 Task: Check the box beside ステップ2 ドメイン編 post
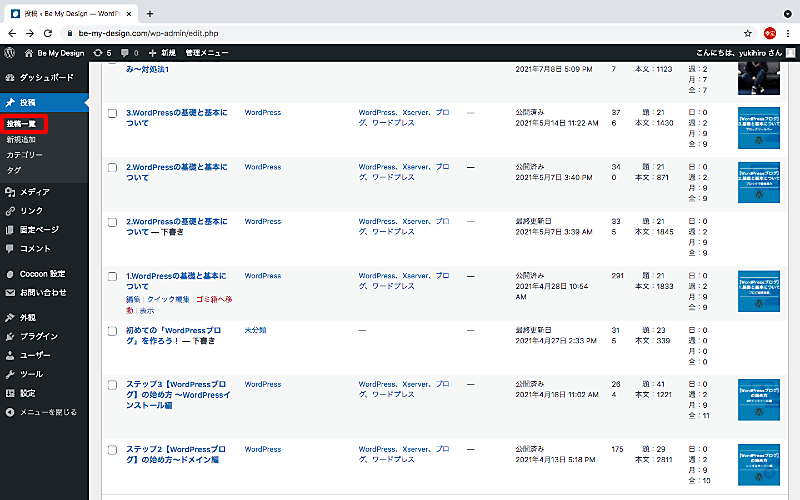(x=112, y=447)
